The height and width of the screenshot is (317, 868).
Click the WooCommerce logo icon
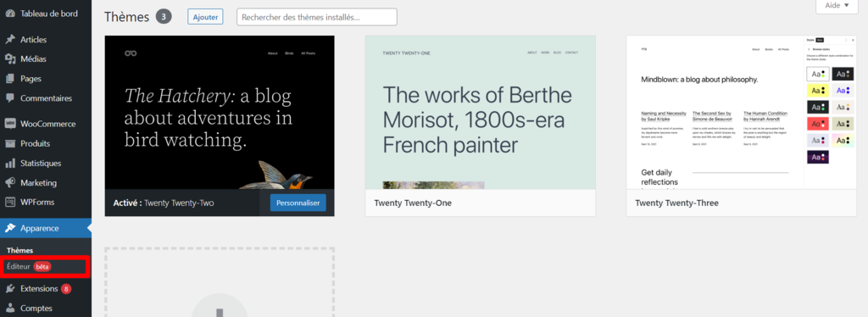9,124
